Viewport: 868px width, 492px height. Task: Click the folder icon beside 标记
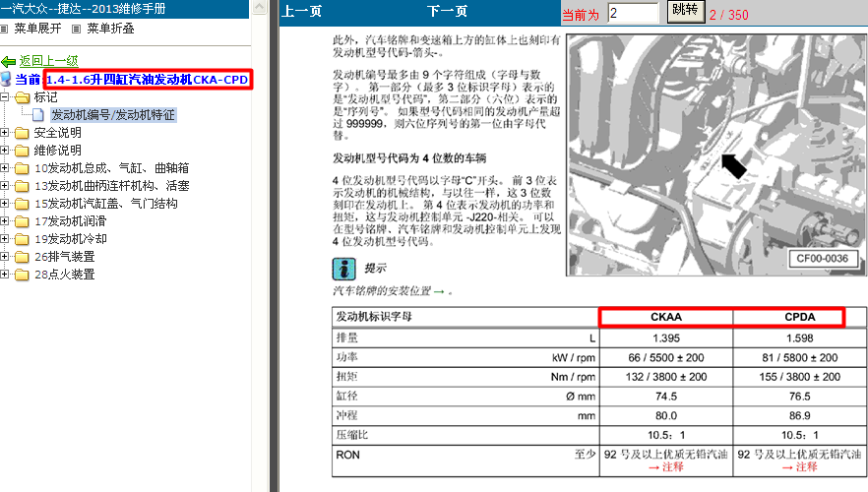(x=22, y=97)
